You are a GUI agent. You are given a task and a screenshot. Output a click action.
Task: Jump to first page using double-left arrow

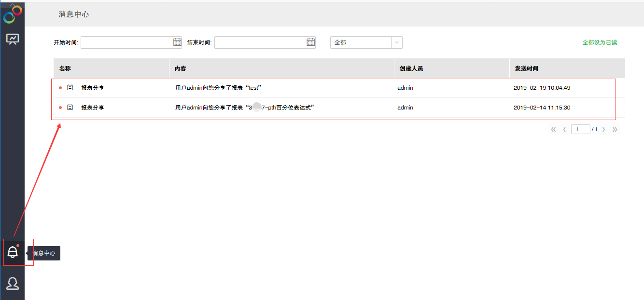point(553,129)
